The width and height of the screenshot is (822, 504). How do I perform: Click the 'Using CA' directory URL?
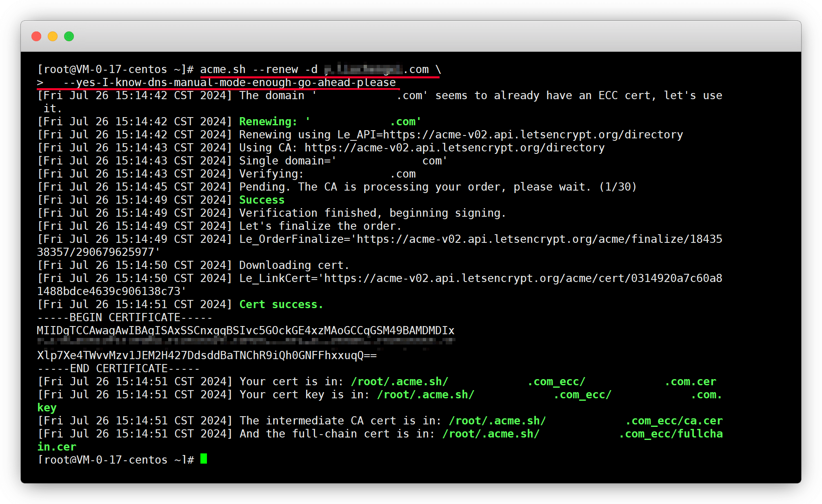coord(454,148)
